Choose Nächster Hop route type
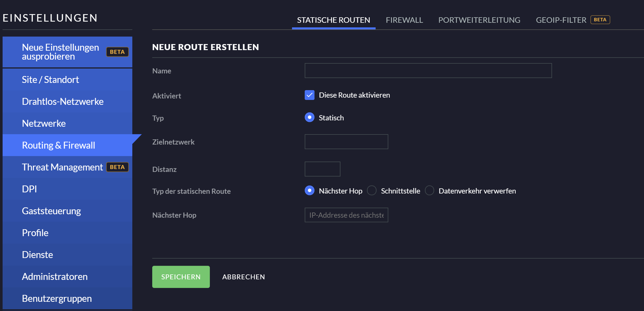The image size is (644, 311). (x=310, y=191)
